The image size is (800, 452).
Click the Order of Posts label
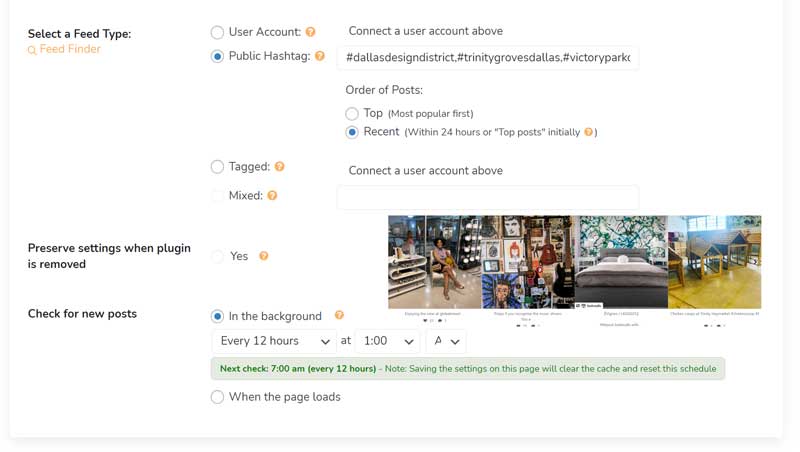pyautogui.click(x=384, y=90)
